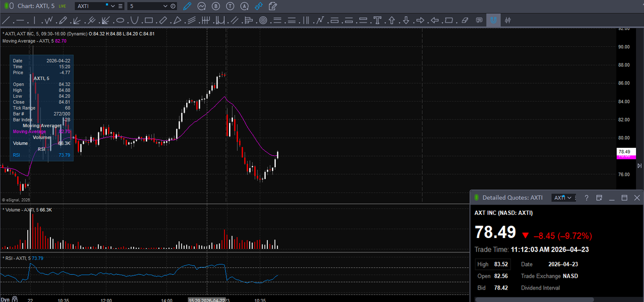Select the parallelogram shape tool
The image size is (644, 302).
449,20
